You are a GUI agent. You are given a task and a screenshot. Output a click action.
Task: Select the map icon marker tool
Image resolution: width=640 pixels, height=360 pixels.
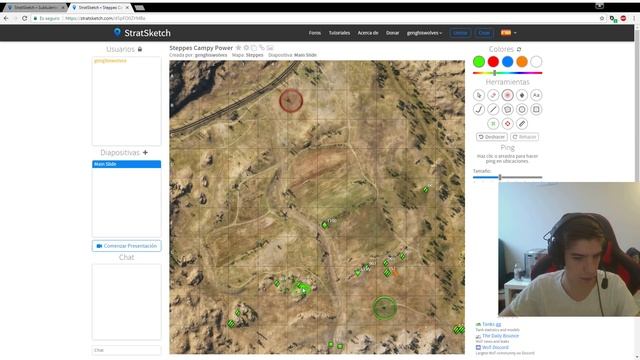click(x=522, y=95)
